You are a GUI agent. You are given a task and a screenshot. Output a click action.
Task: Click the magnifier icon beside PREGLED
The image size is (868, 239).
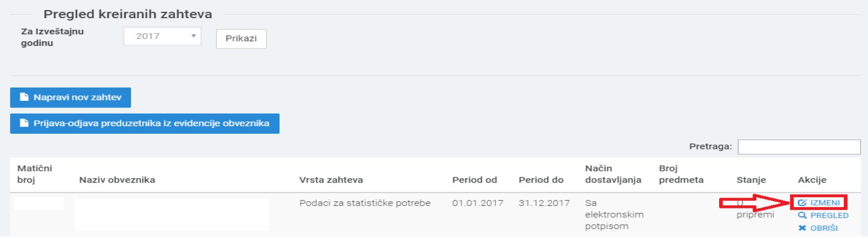coord(802,215)
